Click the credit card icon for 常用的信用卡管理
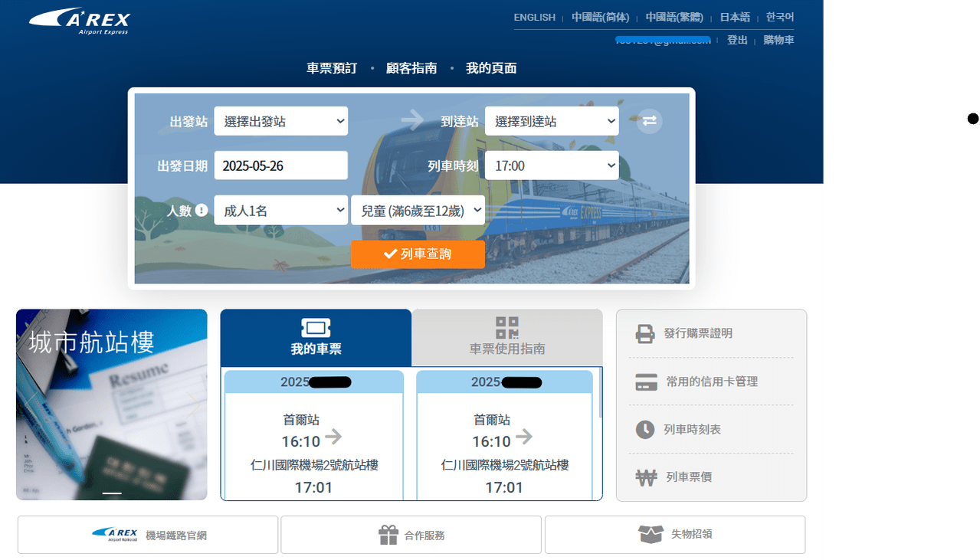Image resolution: width=980 pixels, height=560 pixels. click(x=647, y=382)
